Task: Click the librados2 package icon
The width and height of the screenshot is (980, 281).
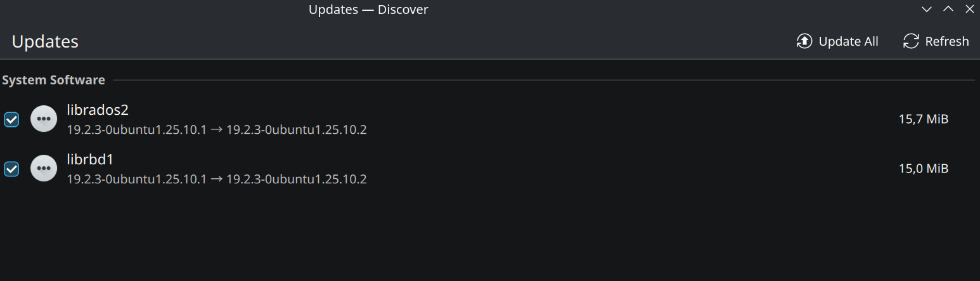Action: pyautogui.click(x=44, y=119)
